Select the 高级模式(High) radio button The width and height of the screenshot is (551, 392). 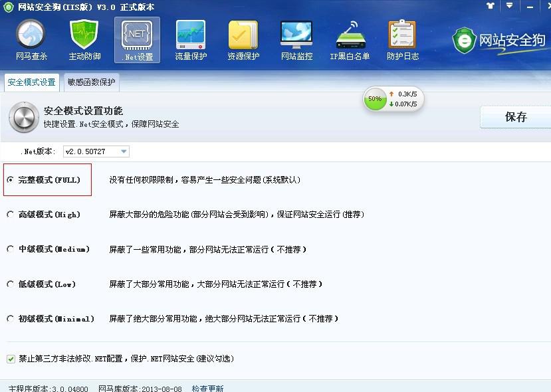coord(10,214)
